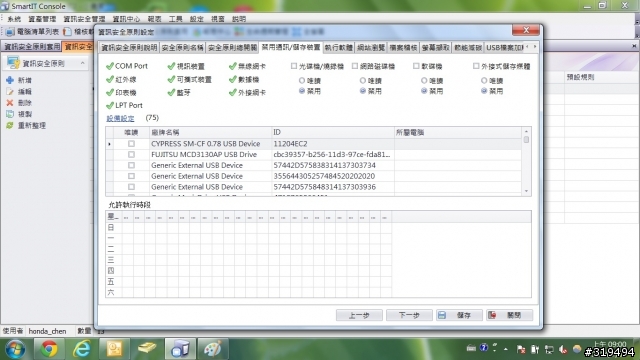Show hidden tray icons arrow

[x=506, y=349]
